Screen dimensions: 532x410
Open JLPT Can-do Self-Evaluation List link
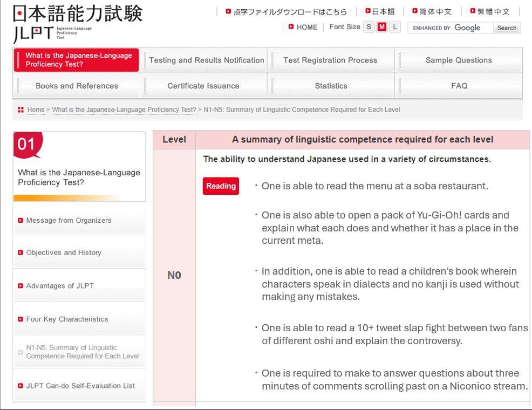click(80, 386)
